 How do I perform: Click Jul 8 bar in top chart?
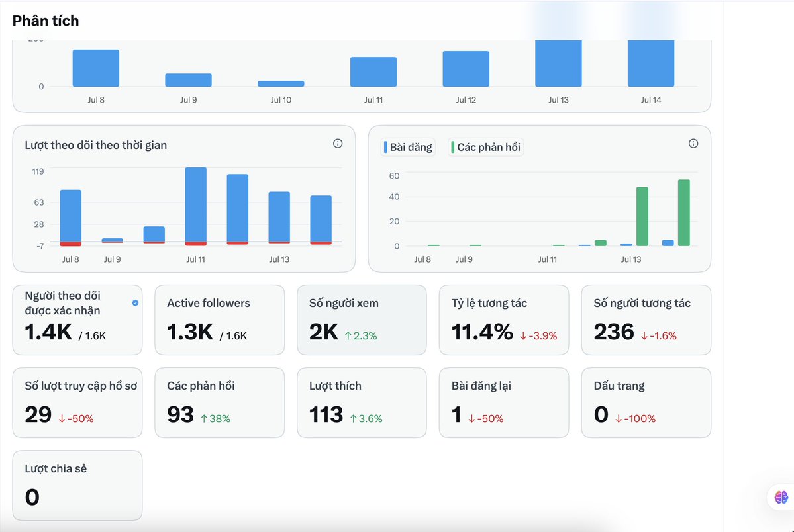point(96,68)
